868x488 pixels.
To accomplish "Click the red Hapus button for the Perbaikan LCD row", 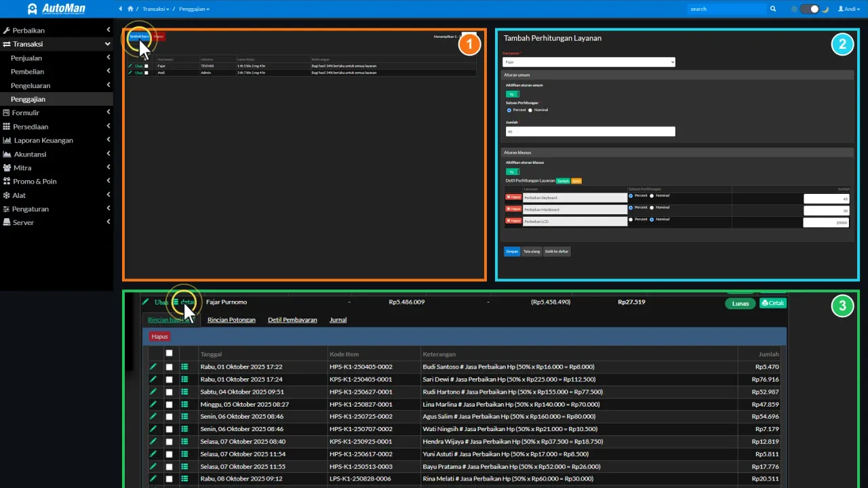I will point(513,221).
